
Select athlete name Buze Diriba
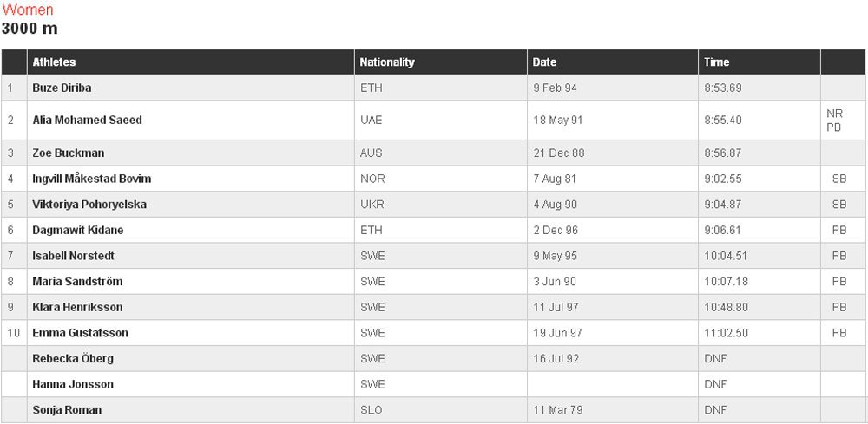click(62, 88)
